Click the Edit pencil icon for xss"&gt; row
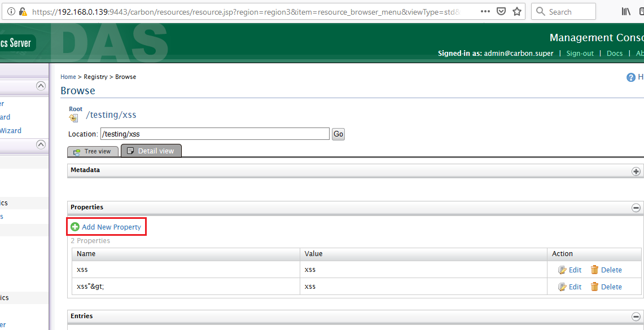Viewport: 644px width, 330px height. click(x=562, y=287)
